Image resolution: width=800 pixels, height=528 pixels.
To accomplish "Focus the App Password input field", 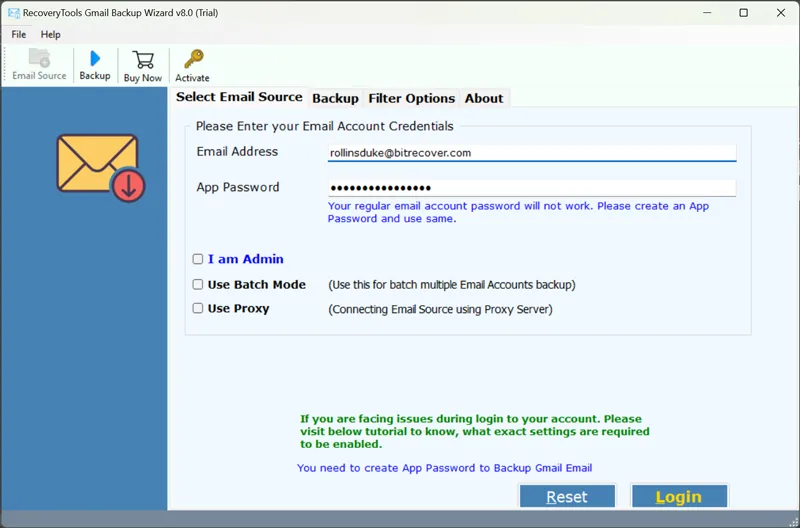I will pos(532,188).
